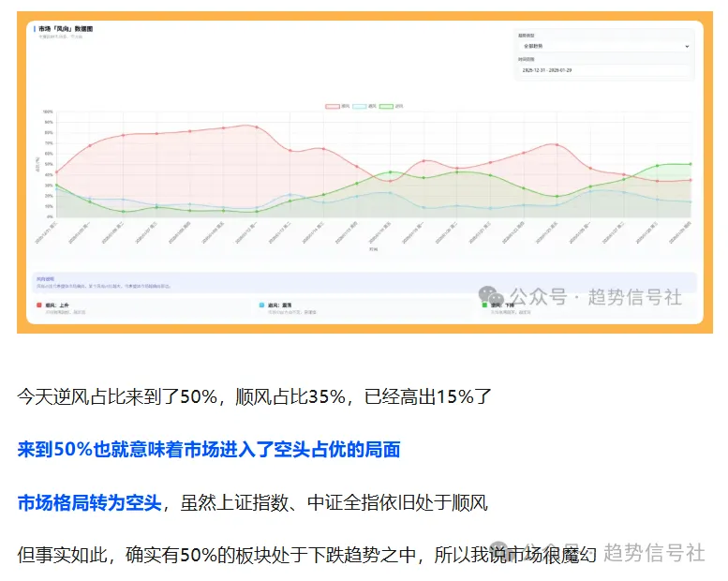Toggle the red 顺风 legend series
The image size is (728, 581).
337,106
